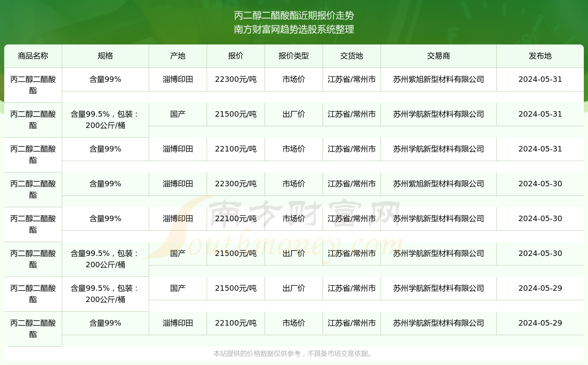Viewport: 588px width, 365px height.
Task: Click the first 2024-05-31 date, 紫旭 row
Action: 540,79
